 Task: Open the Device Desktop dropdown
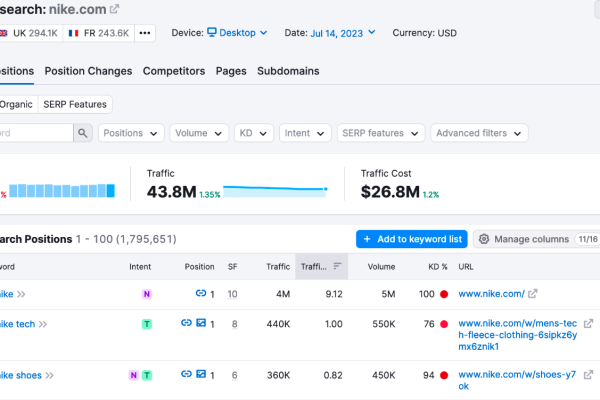pos(237,33)
